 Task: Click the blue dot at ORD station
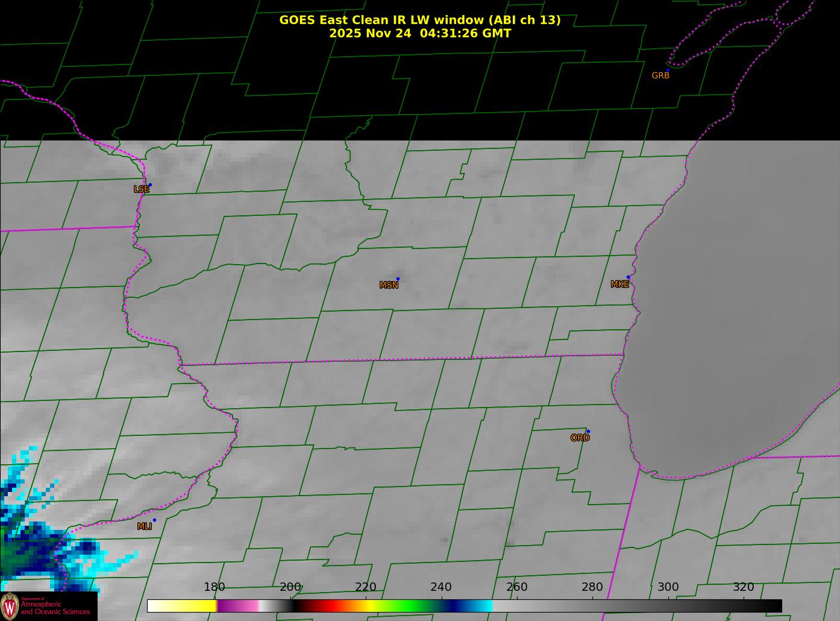click(588, 431)
